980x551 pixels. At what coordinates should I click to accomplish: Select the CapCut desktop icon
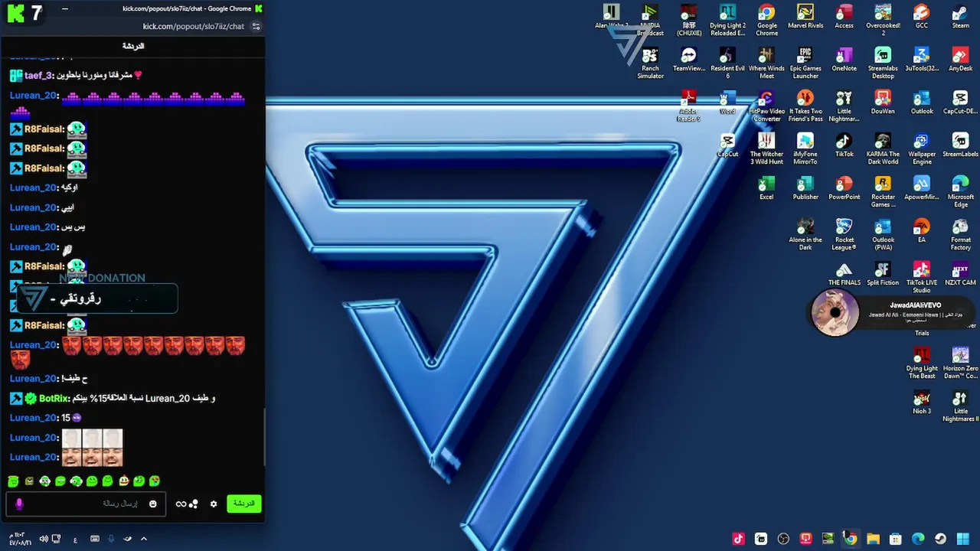tap(727, 145)
